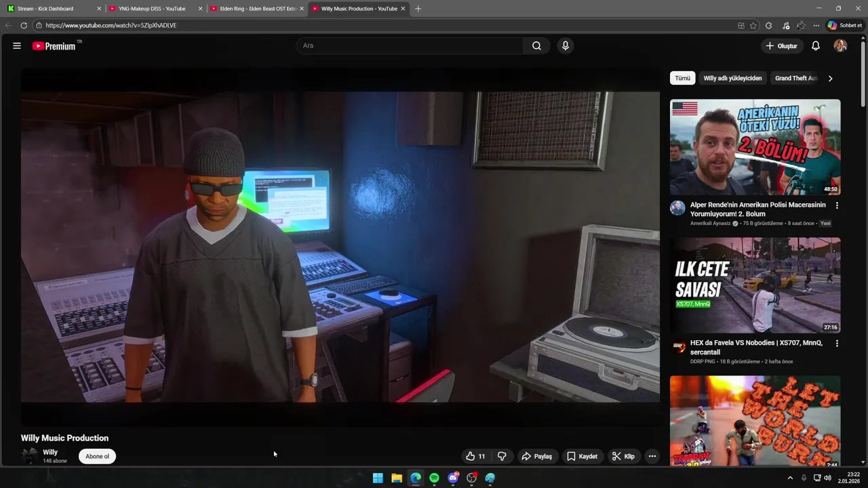Open Copilot Sohbet et button
Screen dimensions: 868x488
pyautogui.click(x=845, y=25)
